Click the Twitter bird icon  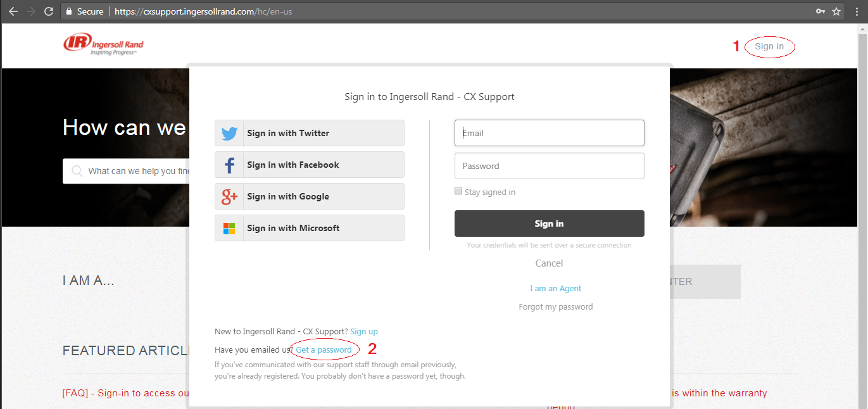click(x=229, y=134)
